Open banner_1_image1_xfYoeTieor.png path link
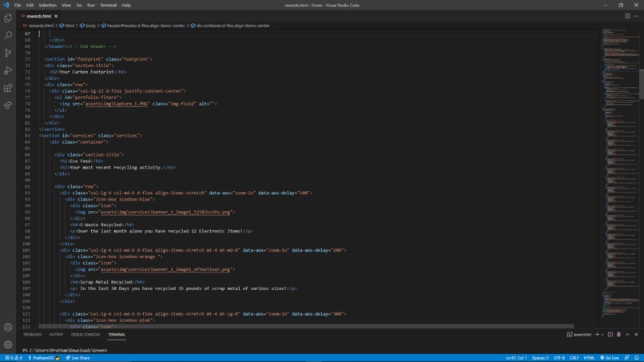Screen dimensions: 644x362 point(165,269)
